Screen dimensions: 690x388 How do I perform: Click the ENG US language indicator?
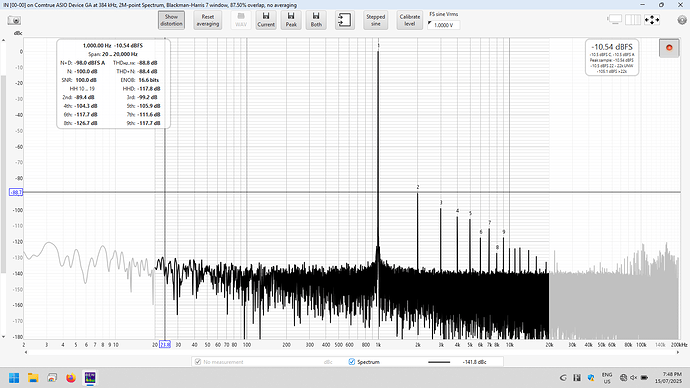click(607, 378)
